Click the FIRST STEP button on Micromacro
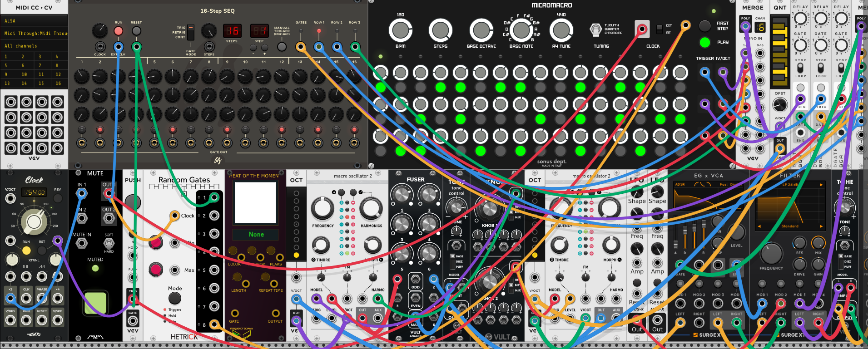This screenshot has width=868, height=349. 704,26
